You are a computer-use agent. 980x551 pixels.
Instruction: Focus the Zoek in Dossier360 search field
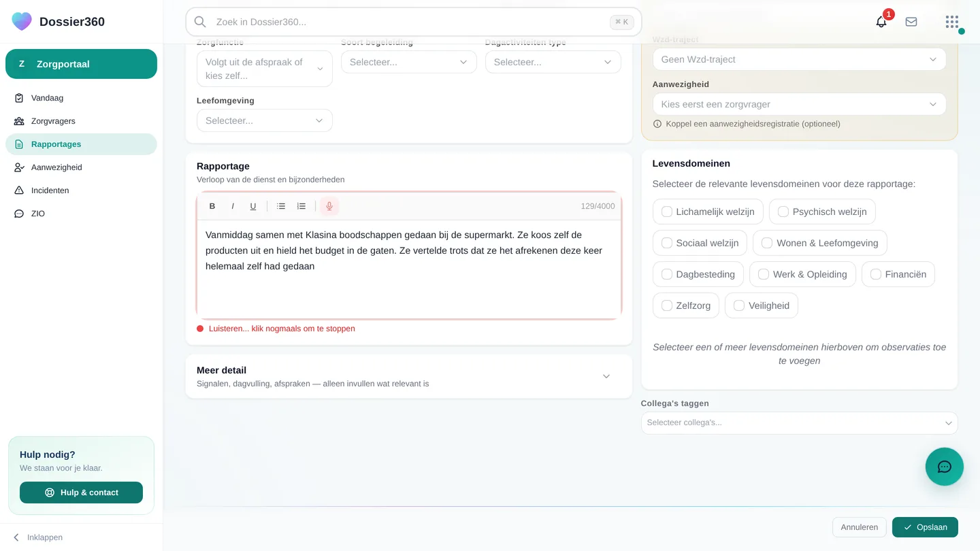(x=414, y=22)
